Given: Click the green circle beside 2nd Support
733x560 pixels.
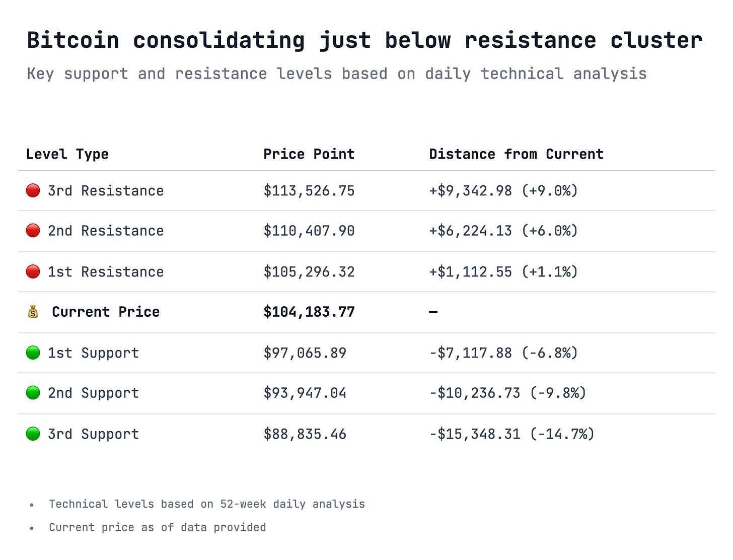Looking at the screenshot, I should [x=33, y=393].
